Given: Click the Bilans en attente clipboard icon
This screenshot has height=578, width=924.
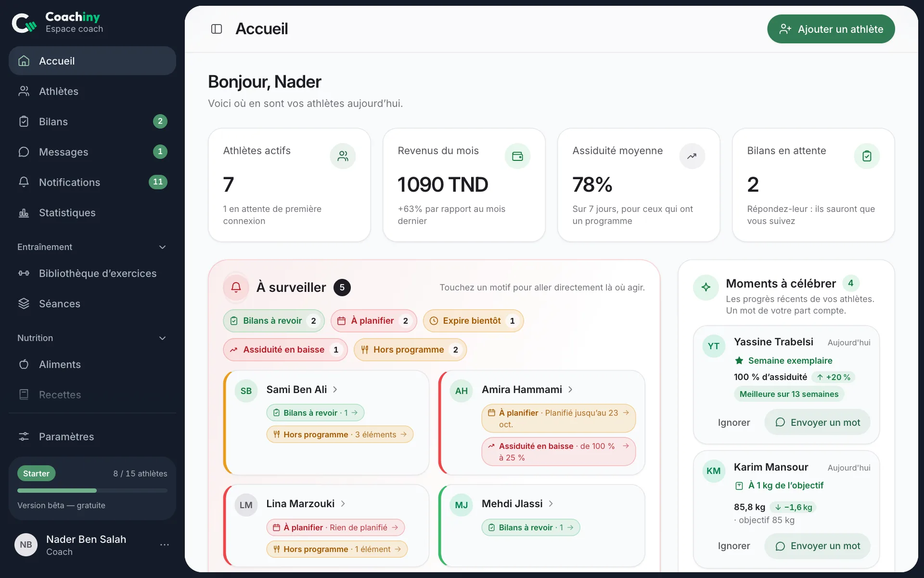Looking at the screenshot, I should (x=867, y=156).
